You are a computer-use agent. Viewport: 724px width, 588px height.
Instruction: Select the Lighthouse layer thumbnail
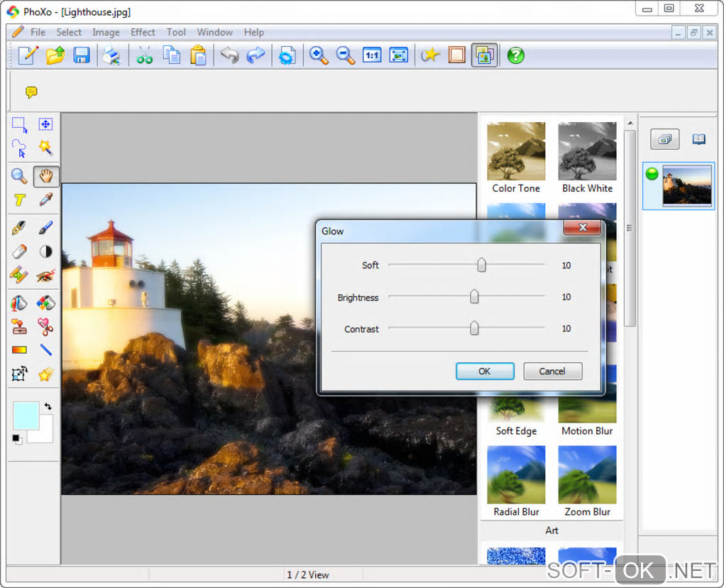[687, 185]
